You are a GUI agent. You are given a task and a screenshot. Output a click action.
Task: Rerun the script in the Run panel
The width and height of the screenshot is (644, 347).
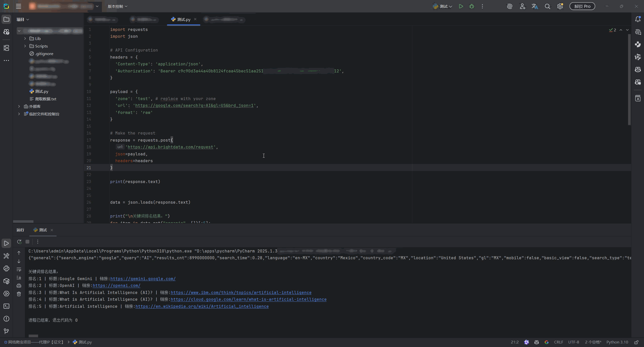pos(19,242)
